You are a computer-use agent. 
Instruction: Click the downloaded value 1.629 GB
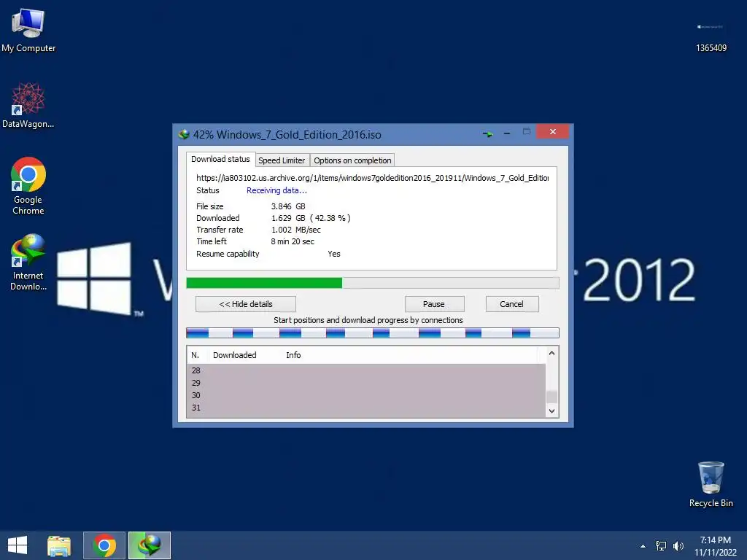[288, 218]
